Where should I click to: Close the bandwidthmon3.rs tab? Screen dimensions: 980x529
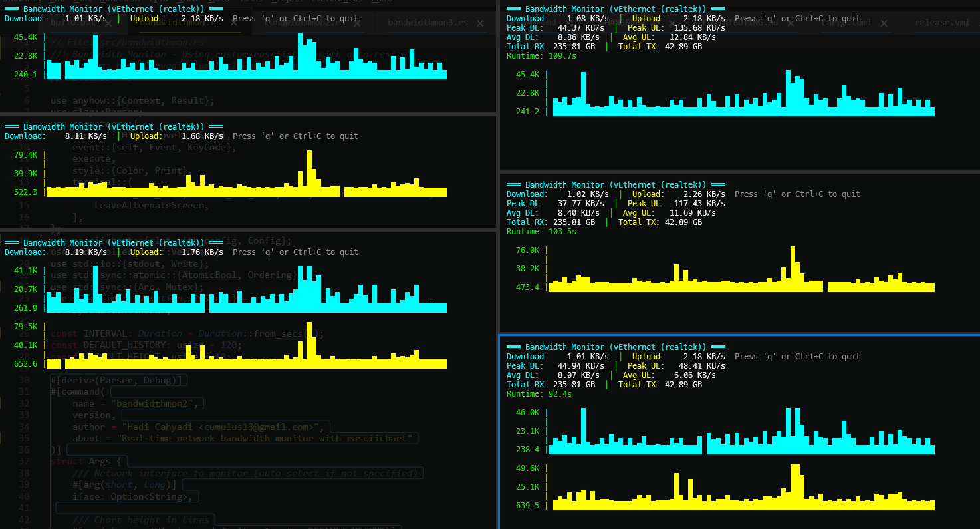479,23
